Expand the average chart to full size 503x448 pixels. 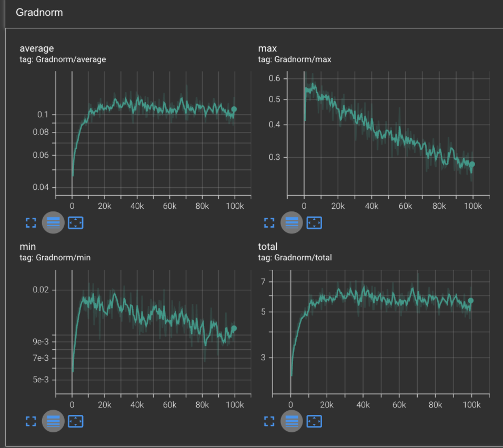click(31, 222)
